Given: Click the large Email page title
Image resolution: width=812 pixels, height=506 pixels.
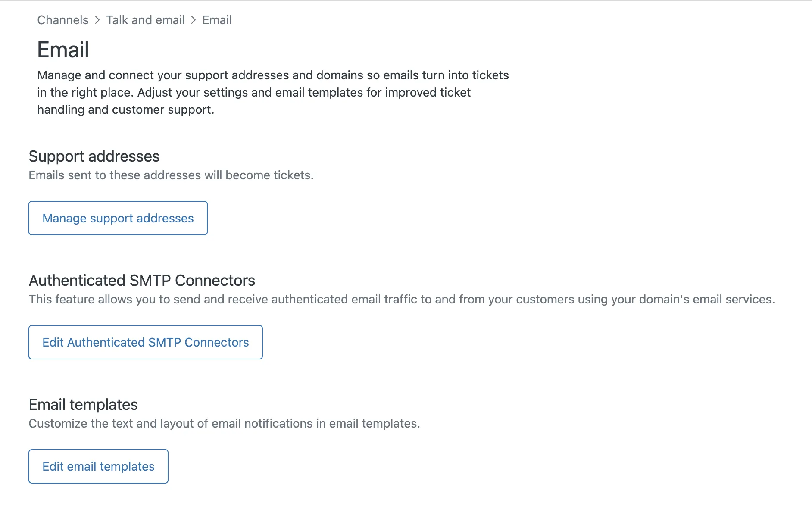Looking at the screenshot, I should (63, 50).
